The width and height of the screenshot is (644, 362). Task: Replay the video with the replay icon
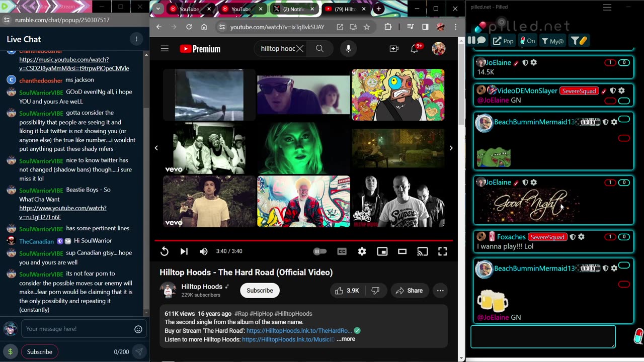pos(165,251)
